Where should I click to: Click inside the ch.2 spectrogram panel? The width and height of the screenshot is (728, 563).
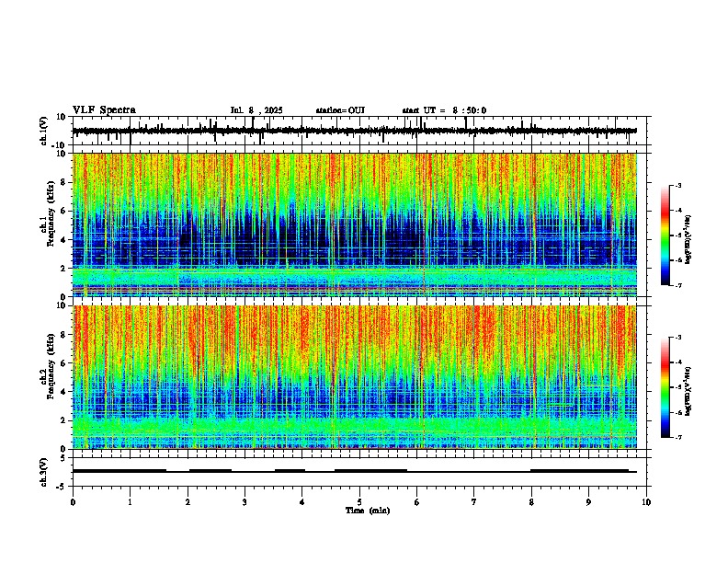354,377
